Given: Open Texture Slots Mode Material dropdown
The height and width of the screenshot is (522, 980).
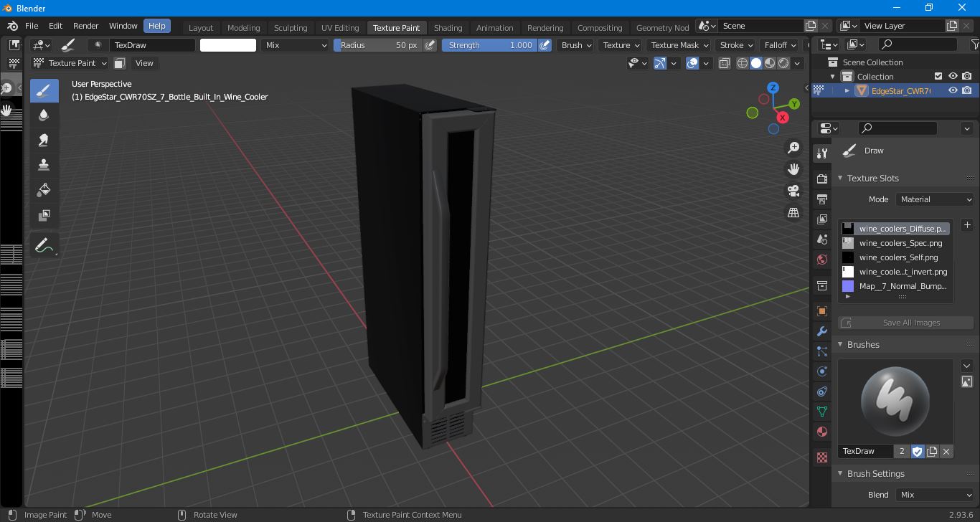Looking at the screenshot, I should point(935,199).
